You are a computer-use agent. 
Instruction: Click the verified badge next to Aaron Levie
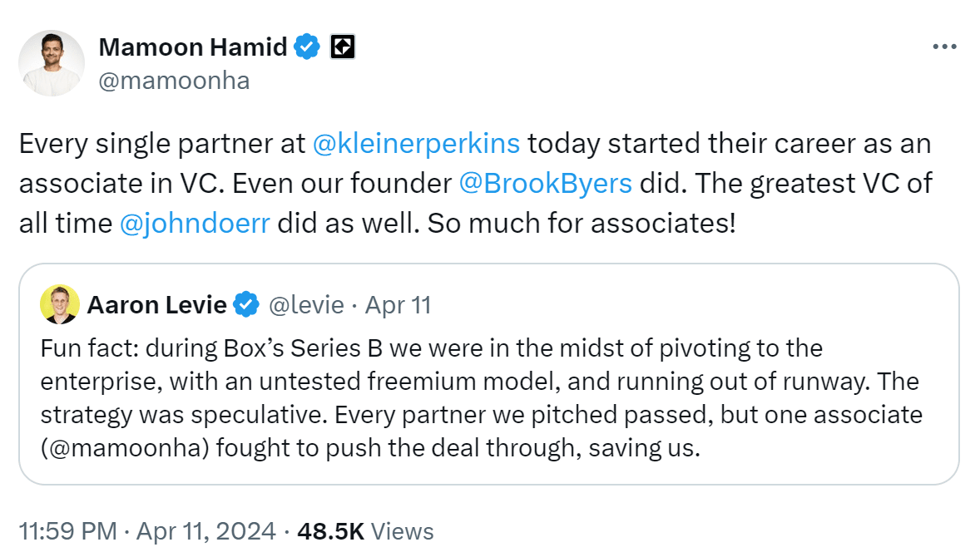click(245, 305)
